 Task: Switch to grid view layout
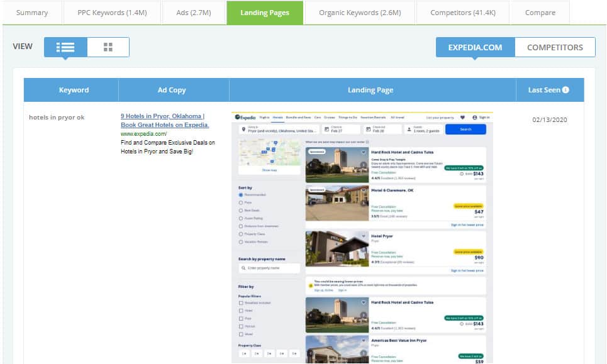(108, 47)
